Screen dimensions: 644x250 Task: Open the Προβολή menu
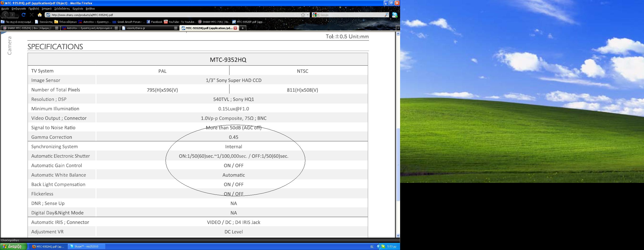tap(34, 9)
